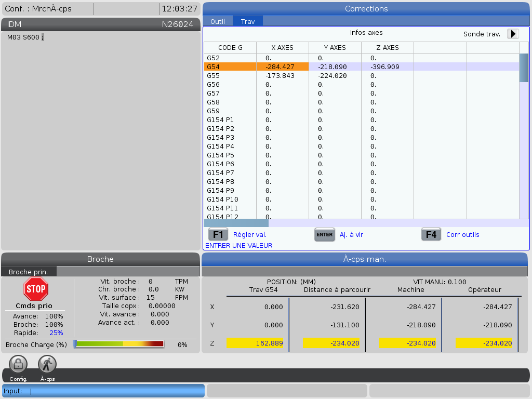Image resolution: width=532 pixels, height=399 pixels.
Task: Select the G52 row label
Action: (x=213, y=58)
